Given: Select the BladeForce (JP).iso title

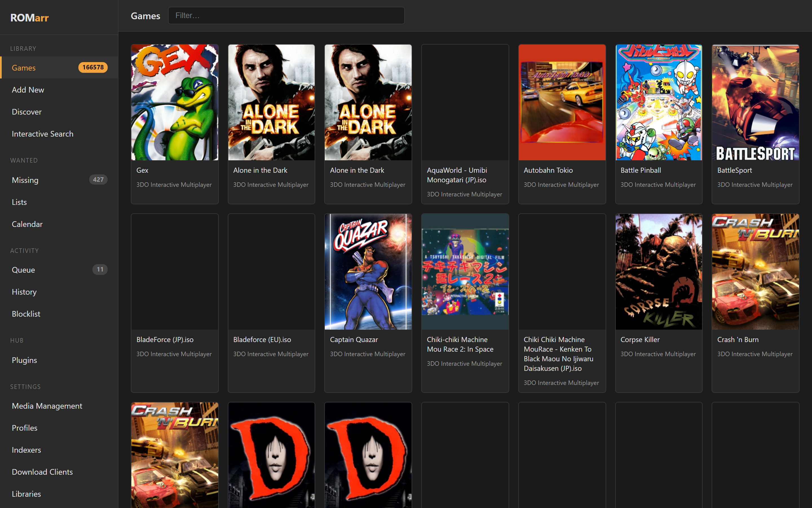Looking at the screenshot, I should point(165,340).
